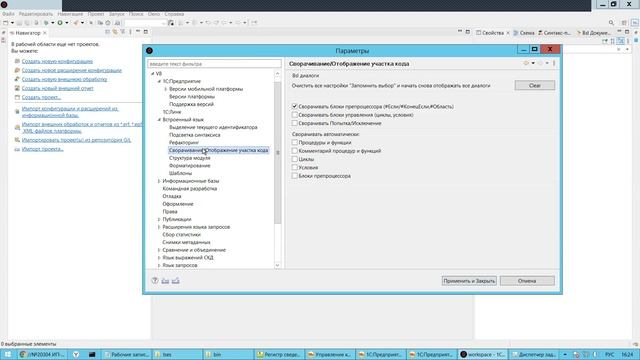Open the Навигация menu

[x=70, y=14]
